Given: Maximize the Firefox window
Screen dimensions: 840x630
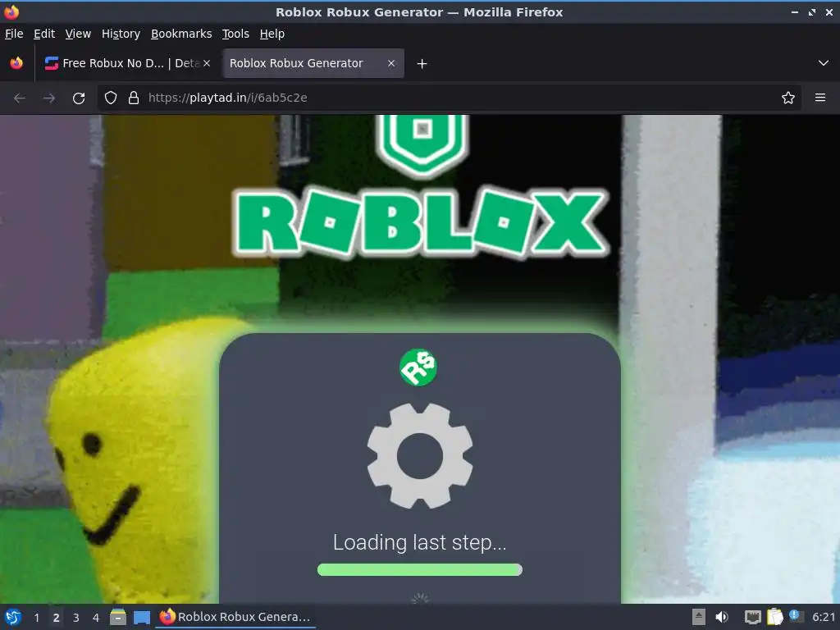Looking at the screenshot, I should pyautogui.click(x=812, y=11).
